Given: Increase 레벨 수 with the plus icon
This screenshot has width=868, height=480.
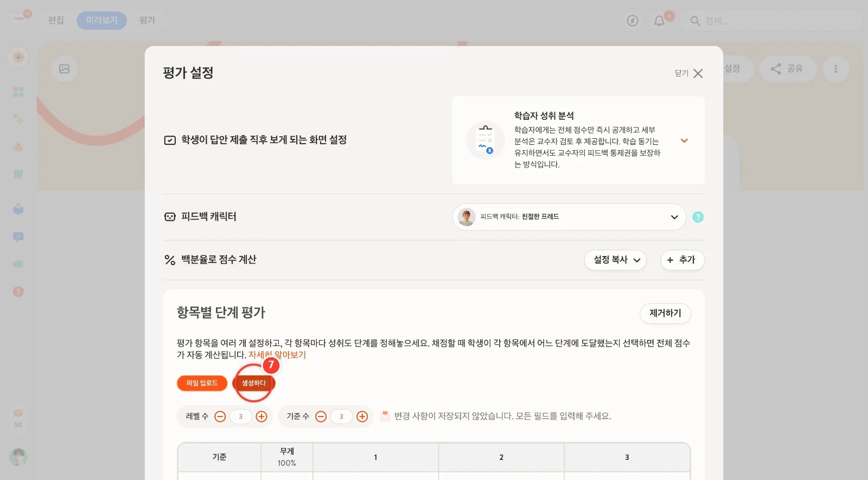Looking at the screenshot, I should pyautogui.click(x=261, y=417).
